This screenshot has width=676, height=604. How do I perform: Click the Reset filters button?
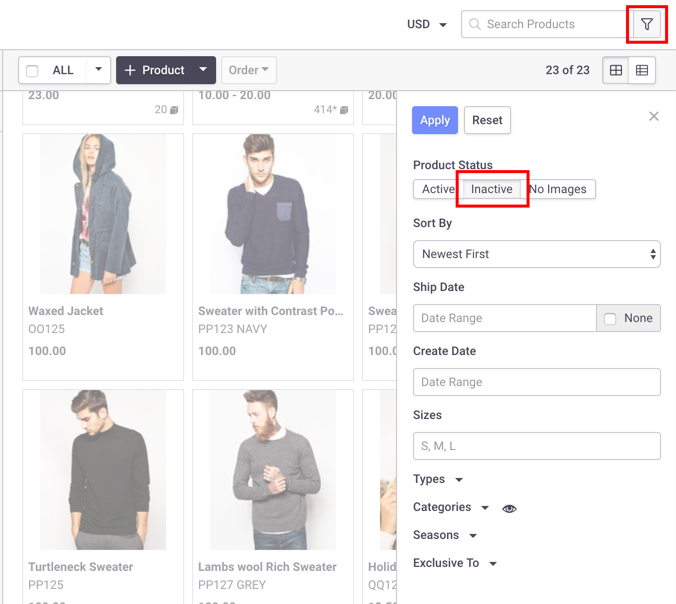tap(487, 120)
